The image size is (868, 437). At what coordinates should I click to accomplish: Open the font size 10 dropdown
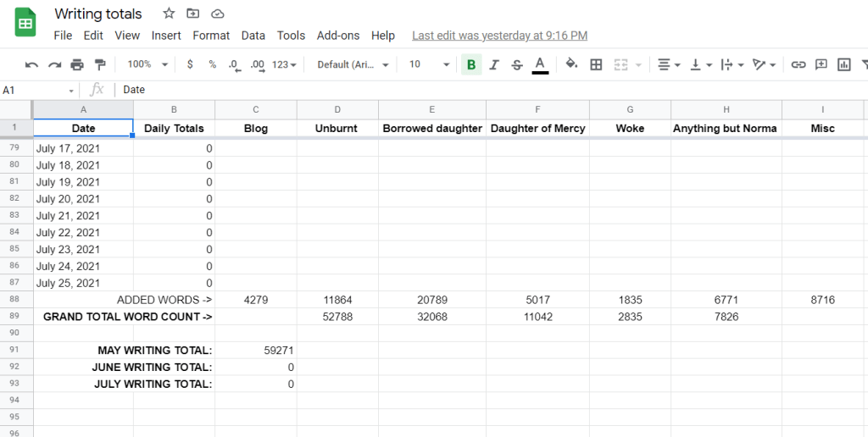pos(429,64)
